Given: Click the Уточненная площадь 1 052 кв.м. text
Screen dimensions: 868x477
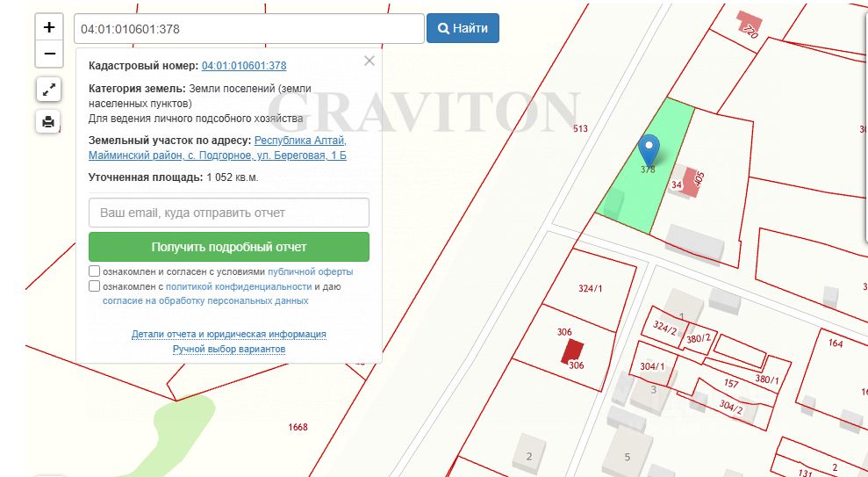Looking at the screenshot, I should tap(173, 177).
